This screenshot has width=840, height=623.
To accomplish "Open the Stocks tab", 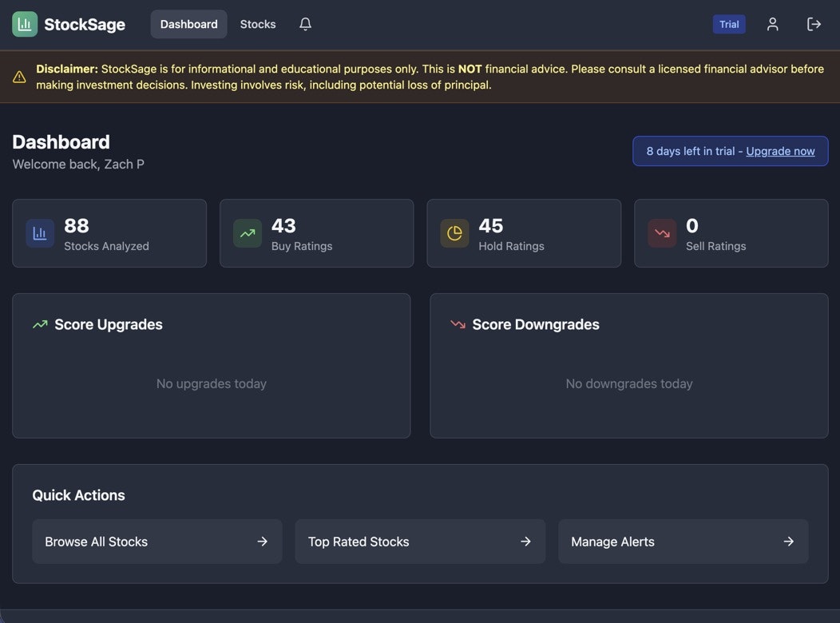I will [258, 24].
